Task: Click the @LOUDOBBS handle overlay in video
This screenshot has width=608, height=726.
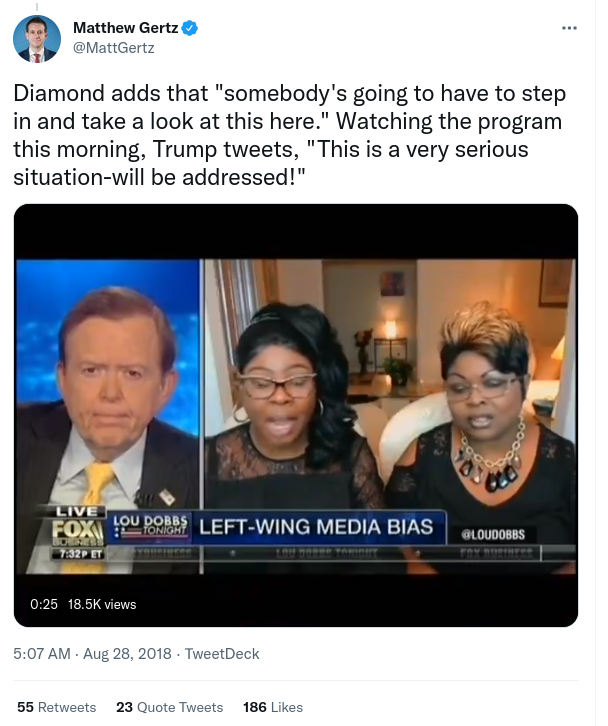Action: (x=493, y=535)
